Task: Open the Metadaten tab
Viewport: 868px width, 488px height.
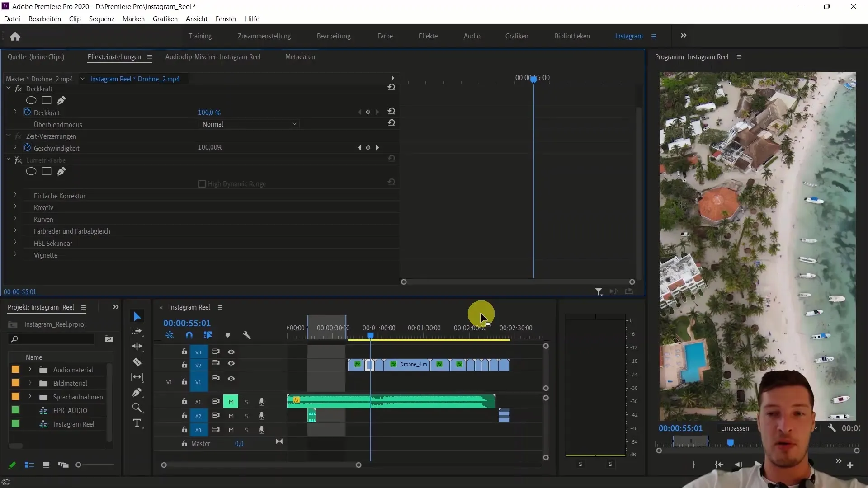Action: pyautogui.click(x=300, y=57)
